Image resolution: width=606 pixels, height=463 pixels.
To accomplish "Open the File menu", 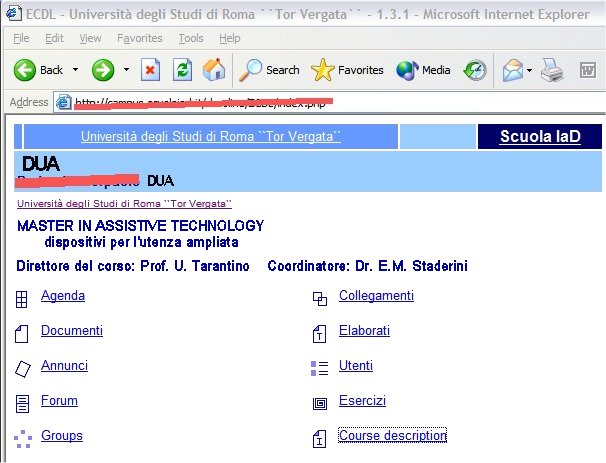I will [x=21, y=38].
